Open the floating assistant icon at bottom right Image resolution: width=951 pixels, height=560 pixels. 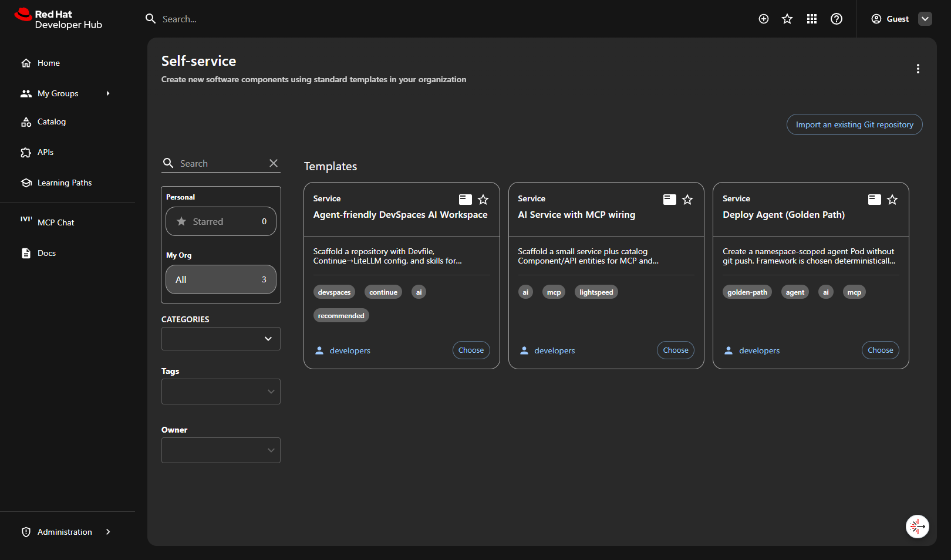918,527
